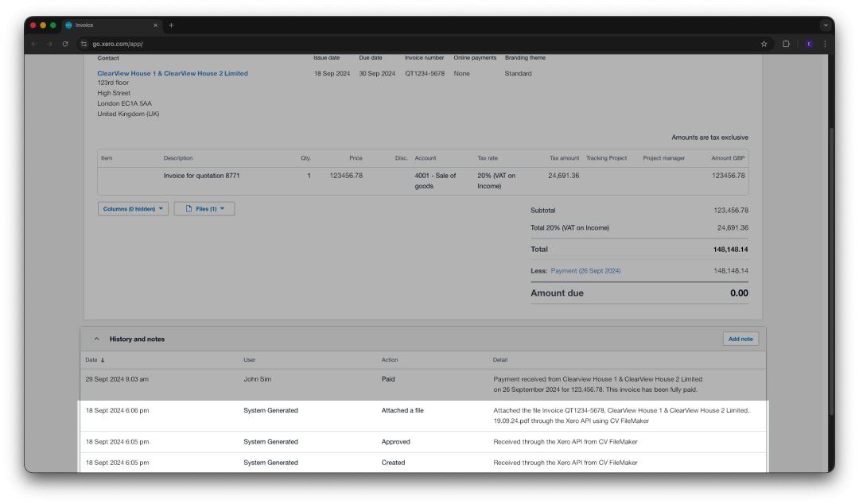Select the Invoice browser tab
The image size is (859, 504).
pos(107,25)
